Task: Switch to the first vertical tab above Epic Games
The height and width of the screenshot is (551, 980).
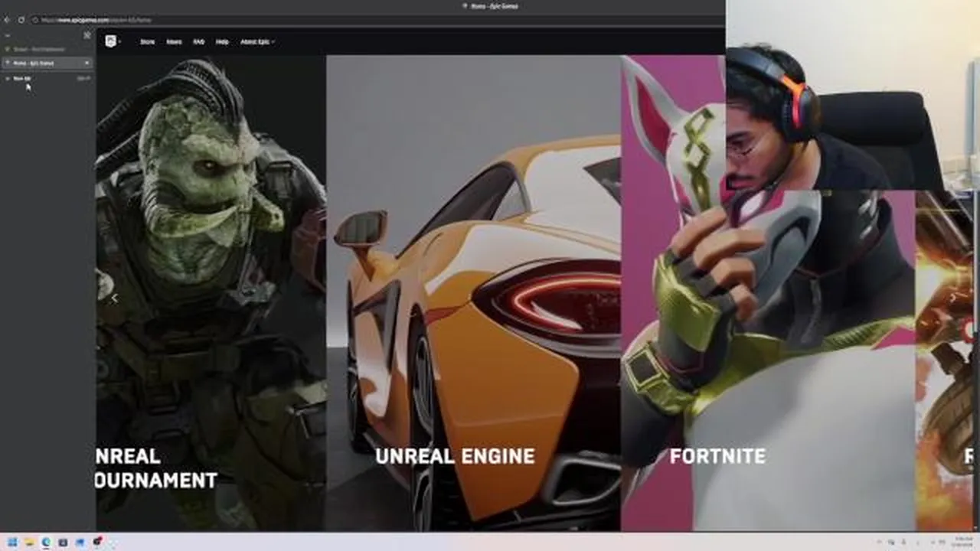Action: pyautogui.click(x=47, y=49)
